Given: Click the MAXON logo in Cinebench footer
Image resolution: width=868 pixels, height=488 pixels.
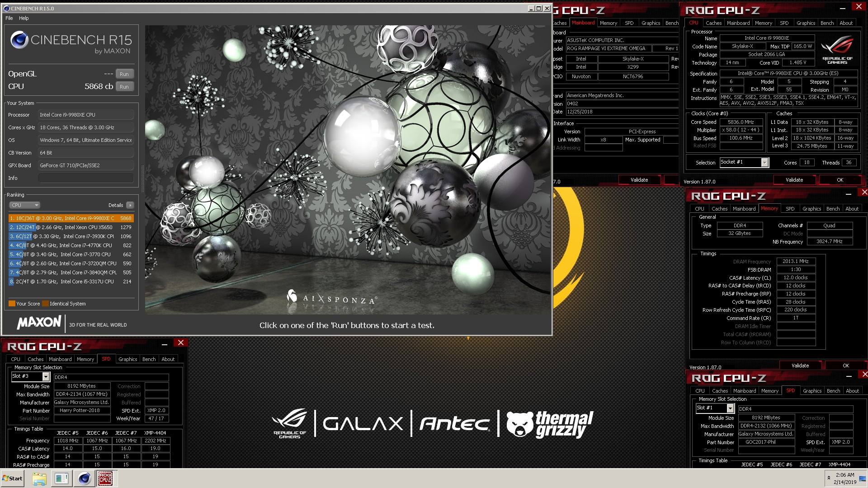Looking at the screenshot, I should (x=39, y=322).
